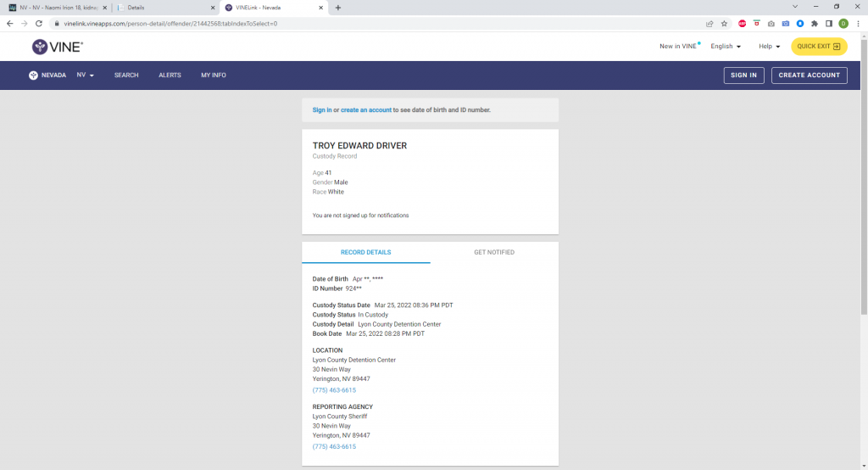Open the AdBlock Plus extension icon
Viewport: 868px width, 470px height.
pos(743,24)
